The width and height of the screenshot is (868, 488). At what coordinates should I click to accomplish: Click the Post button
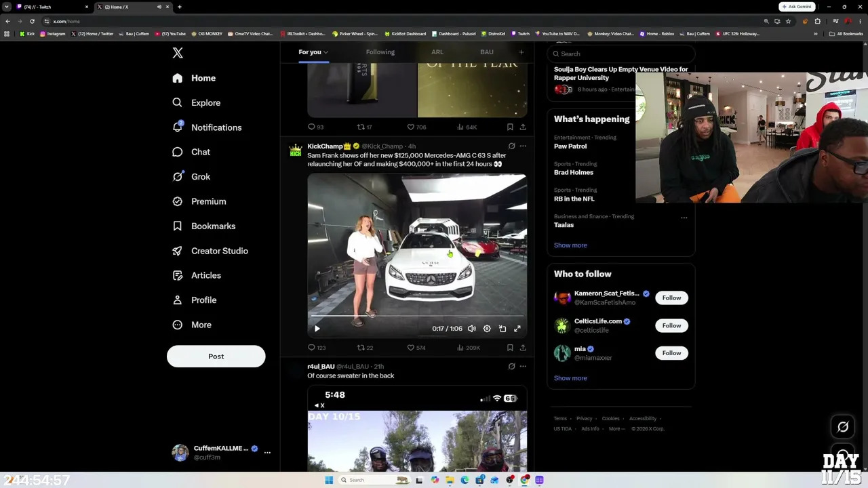(216, 357)
